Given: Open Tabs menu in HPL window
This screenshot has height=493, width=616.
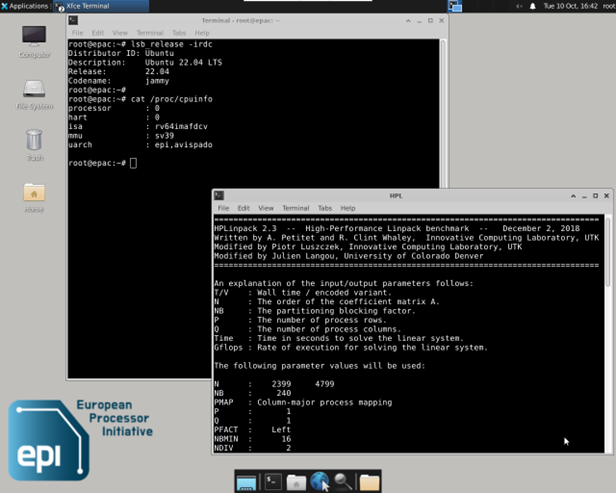Looking at the screenshot, I should 325,208.
